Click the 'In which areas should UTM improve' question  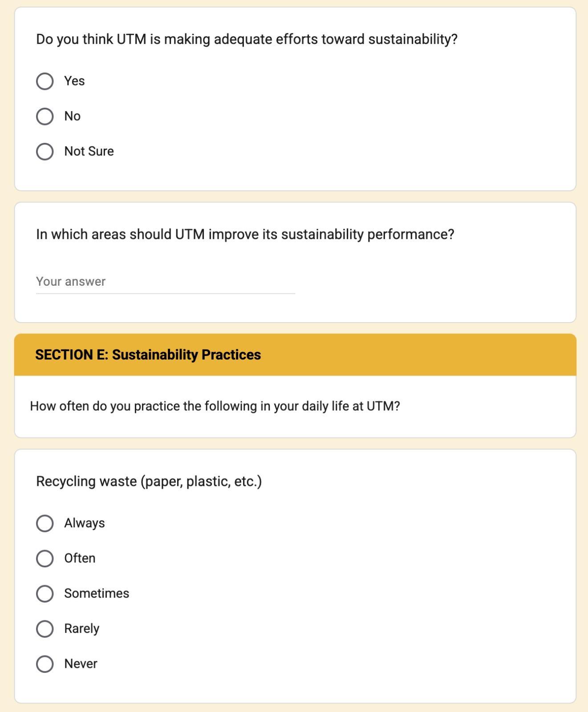click(x=245, y=235)
